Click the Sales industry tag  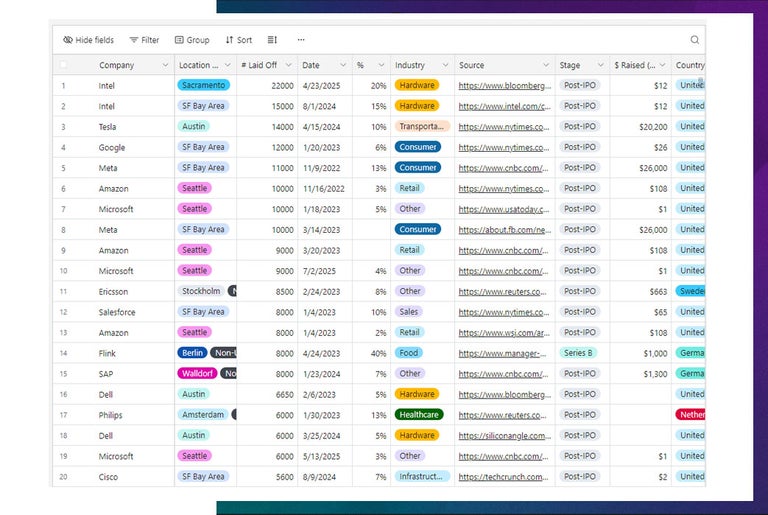(x=408, y=311)
